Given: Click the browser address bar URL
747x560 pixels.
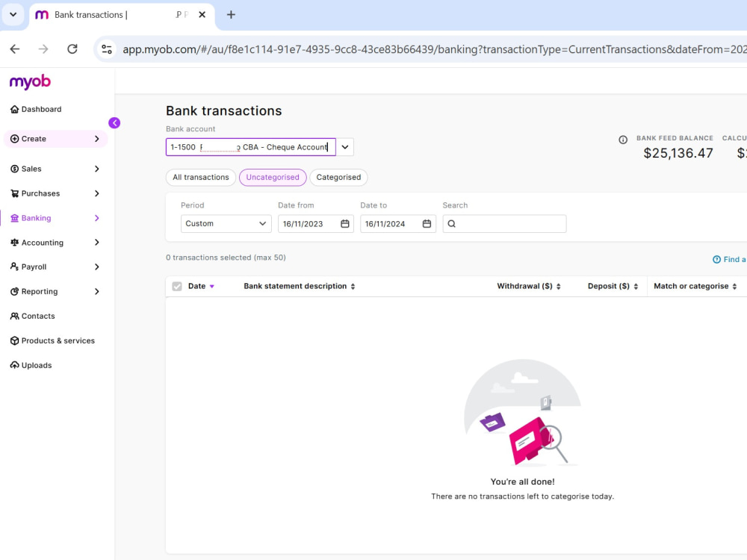Looking at the screenshot, I should click(433, 49).
